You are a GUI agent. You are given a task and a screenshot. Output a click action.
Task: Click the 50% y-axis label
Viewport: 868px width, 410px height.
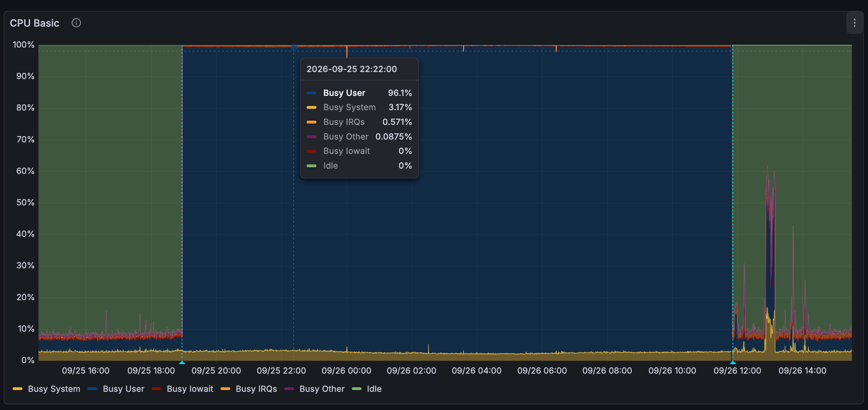tap(25, 203)
